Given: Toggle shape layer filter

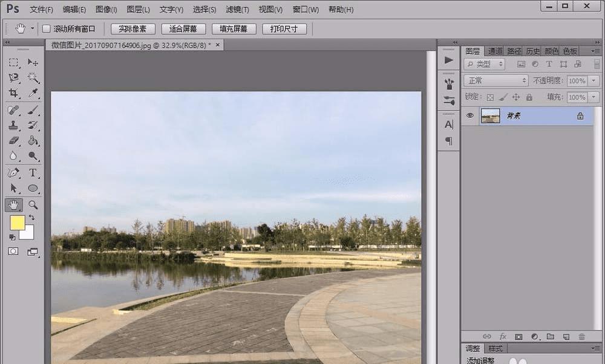Looking at the screenshot, I should (x=563, y=64).
